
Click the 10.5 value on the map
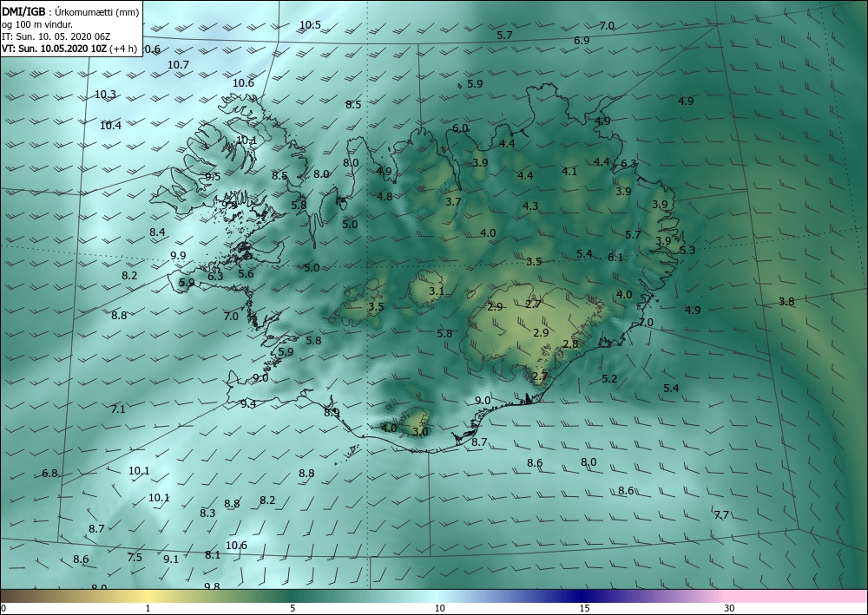(310, 24)
